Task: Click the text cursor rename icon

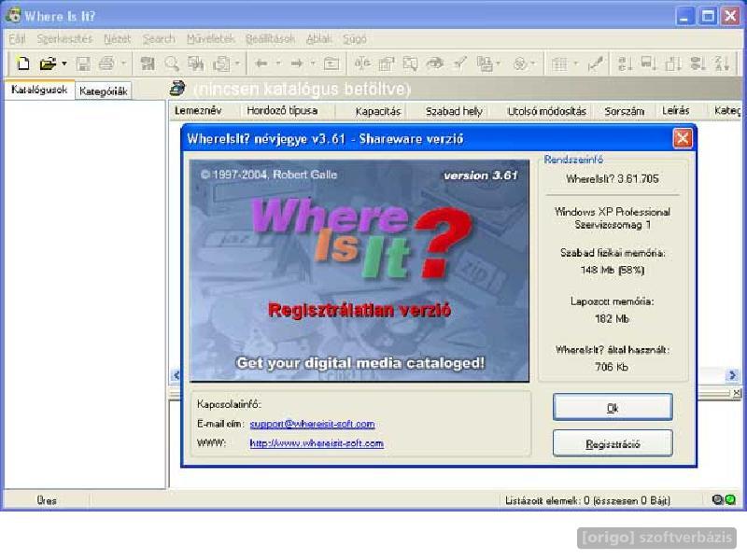Action: tap(362, 63)
